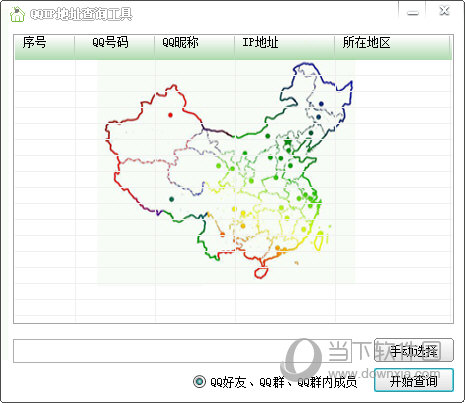465x403 pixels.
Task: Click the red dot in Xinjiang on map
Action: [170, 115]
